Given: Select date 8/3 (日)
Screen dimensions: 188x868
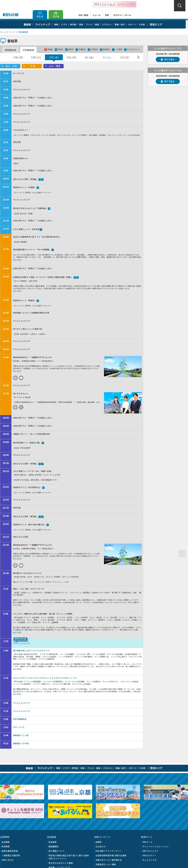Looking at the screenshot, I should (125, 57).
